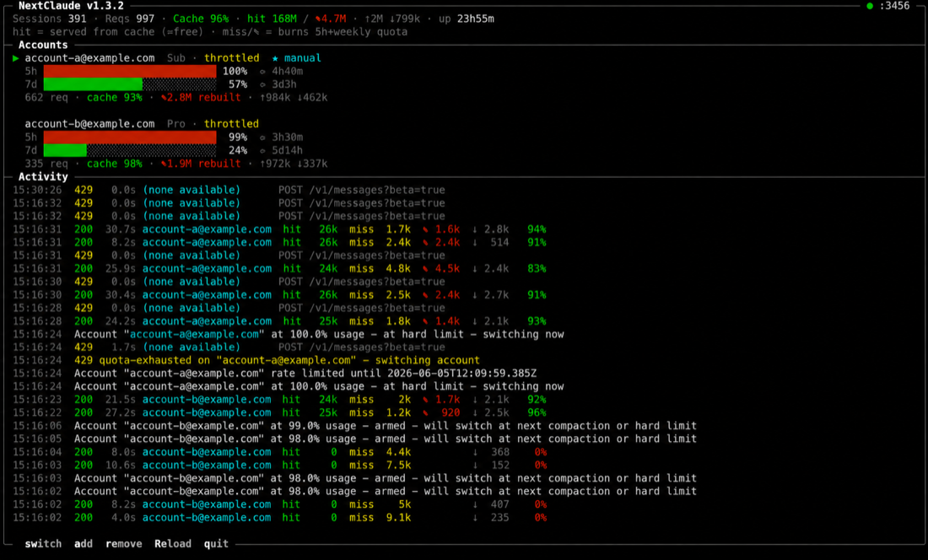Click the NextClaude v1.3.2 title
The image size is (928, 560).
pyautogui.click(x=71, y=6)
